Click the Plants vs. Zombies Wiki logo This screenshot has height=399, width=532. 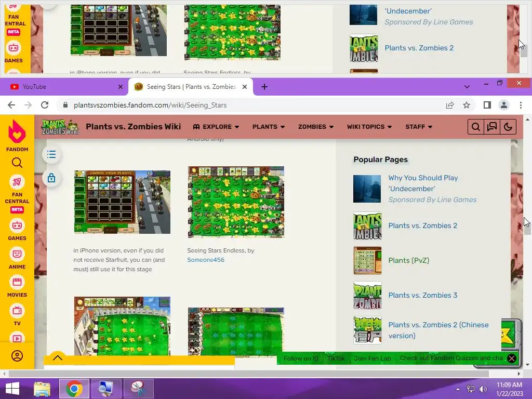[60, 127]
